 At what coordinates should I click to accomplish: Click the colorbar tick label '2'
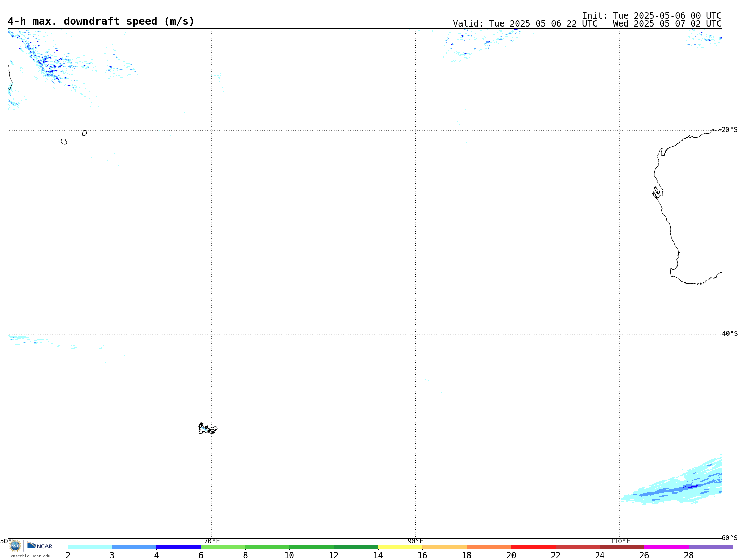pos(68,556)
